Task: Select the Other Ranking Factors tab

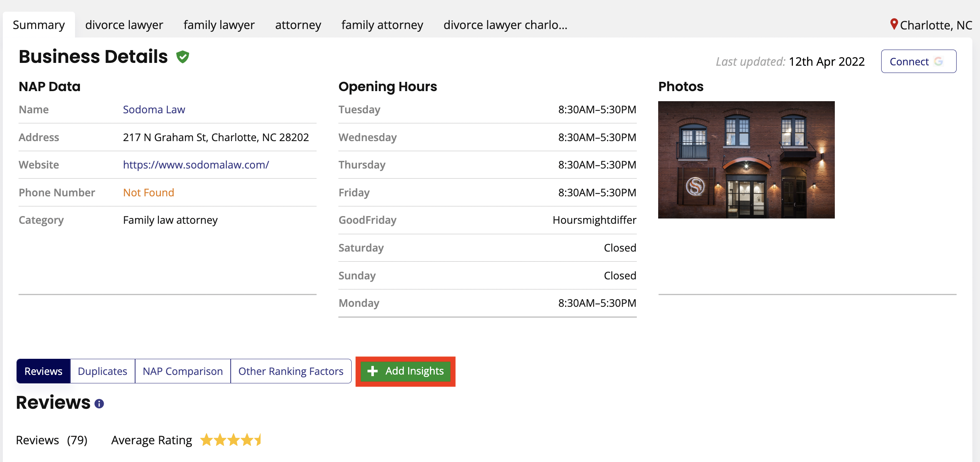Action: (291, 371)
